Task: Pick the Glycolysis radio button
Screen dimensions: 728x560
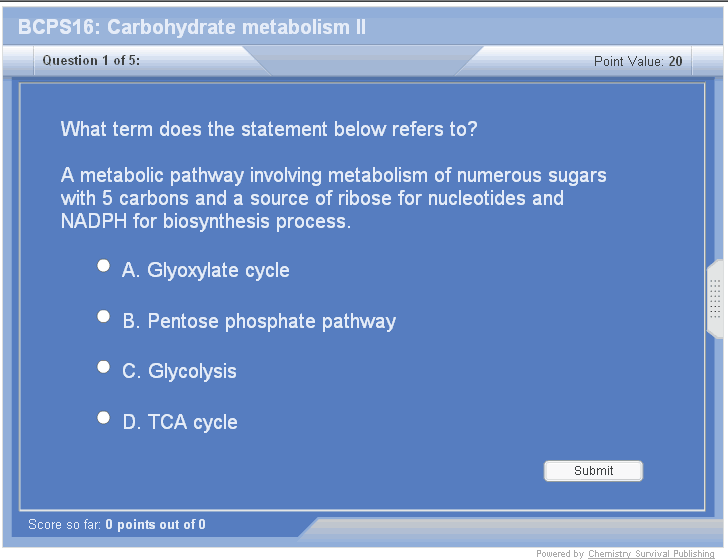Action: tap(103, 367)
